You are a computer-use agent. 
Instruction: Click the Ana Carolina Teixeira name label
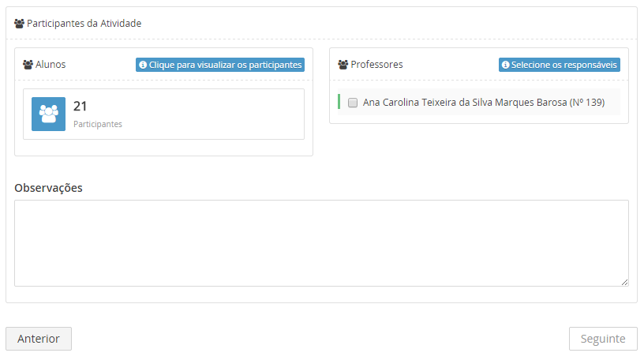483,103
